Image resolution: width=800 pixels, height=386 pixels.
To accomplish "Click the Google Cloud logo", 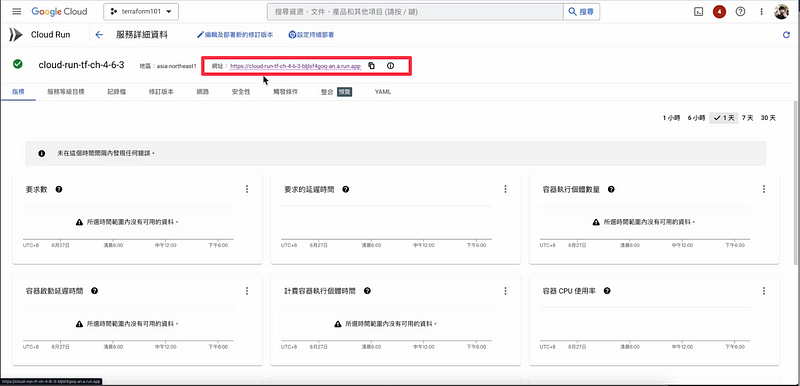I will (59, 11).
